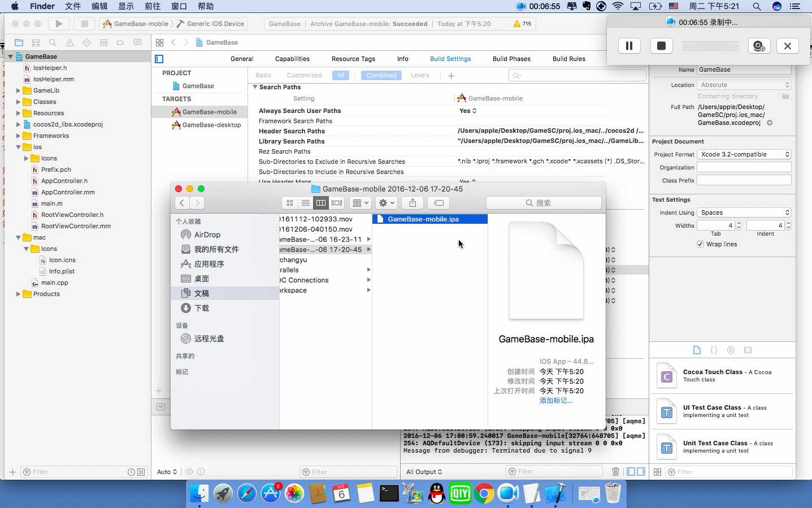Collapse the ios group
The height and width of the screenshot is (508, 812).
pyautogui.click(x=18, y=147)
